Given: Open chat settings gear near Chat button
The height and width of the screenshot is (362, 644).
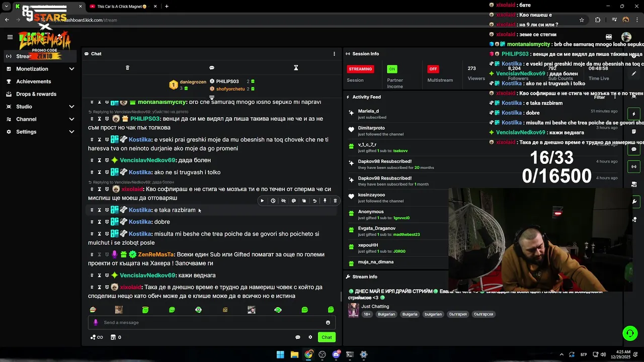Looking at the screenshot, I should [x=310, y=337].
